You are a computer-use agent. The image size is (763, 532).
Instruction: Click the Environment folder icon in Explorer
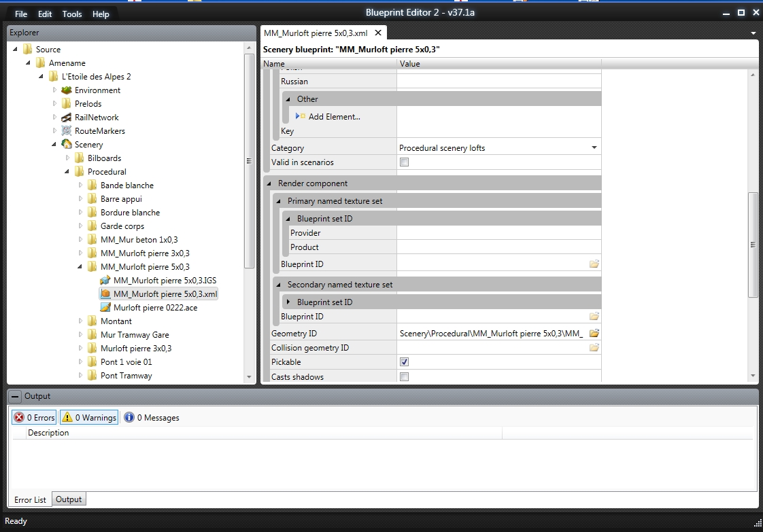click(67, 90)
